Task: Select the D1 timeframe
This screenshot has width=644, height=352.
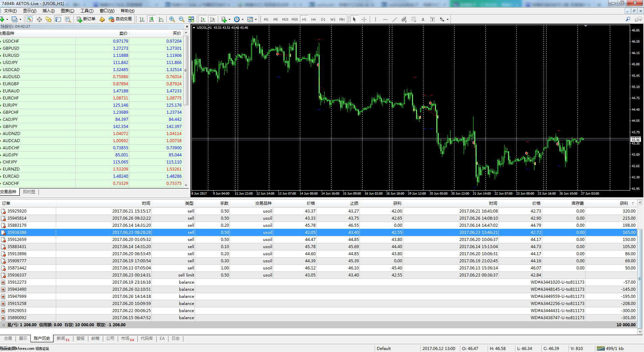Action: [x=323, y=19]
